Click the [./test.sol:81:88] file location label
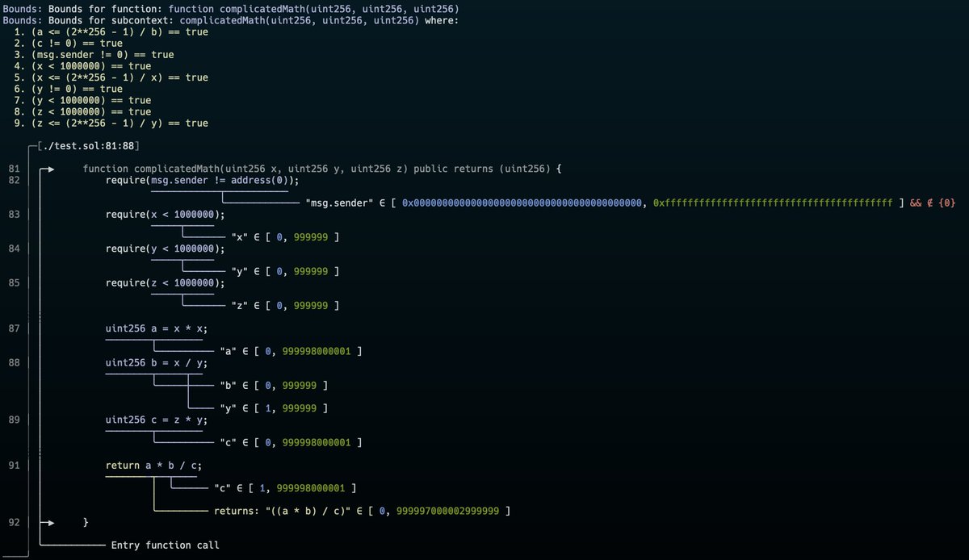The image size is (969, 560). click(89, 145)
